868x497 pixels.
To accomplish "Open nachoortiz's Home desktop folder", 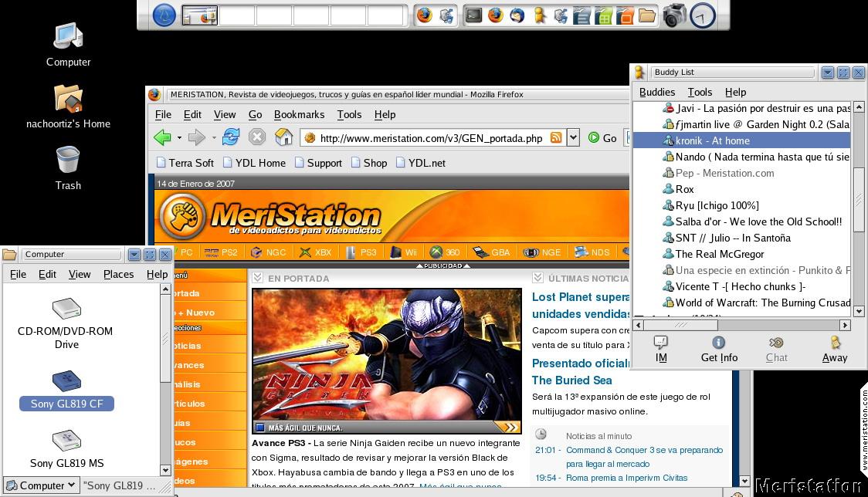I will click(68, 106).
